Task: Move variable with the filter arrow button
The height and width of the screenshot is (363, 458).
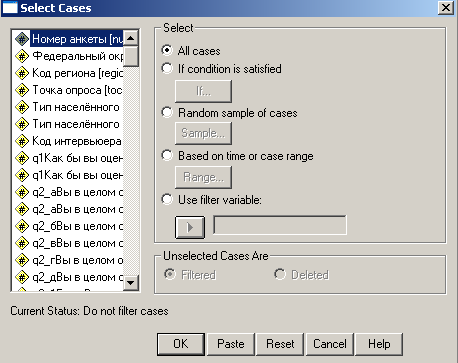Action: (190, 227)
